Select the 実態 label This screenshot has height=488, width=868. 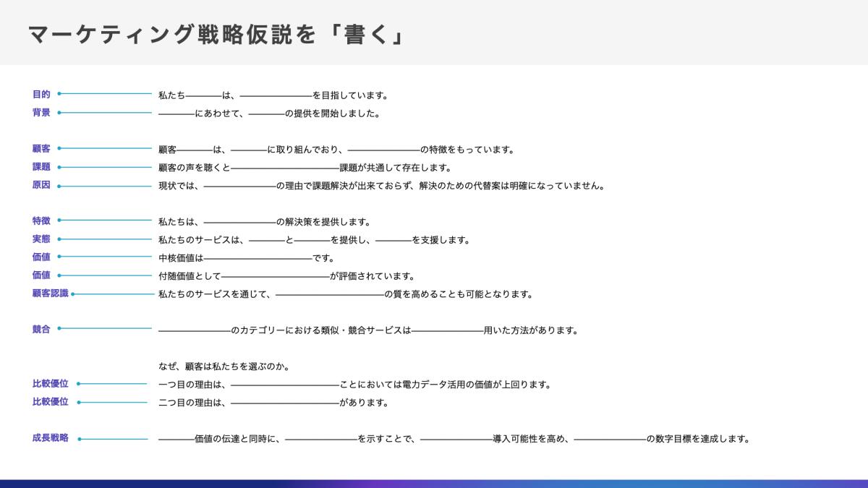(x=41, y=239)
